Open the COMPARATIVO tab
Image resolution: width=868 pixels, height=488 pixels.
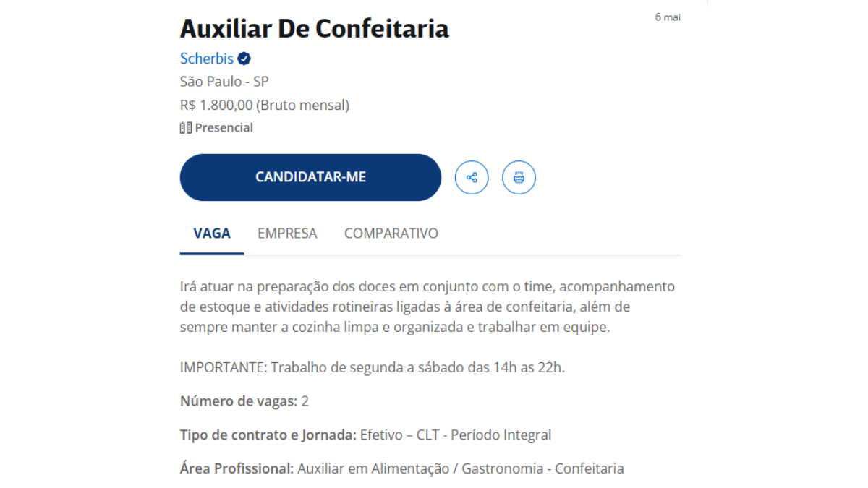click(x=391, y=234)
